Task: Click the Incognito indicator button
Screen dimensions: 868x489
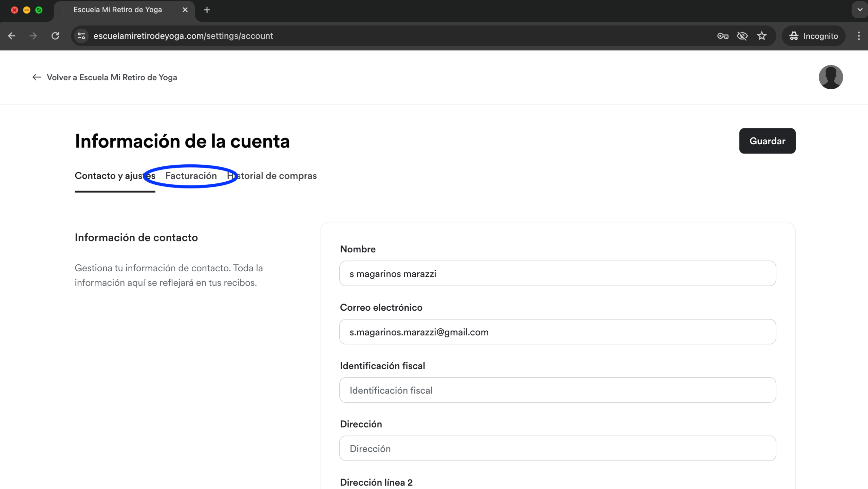Action: pyautogui.click(x=813, y=36)
